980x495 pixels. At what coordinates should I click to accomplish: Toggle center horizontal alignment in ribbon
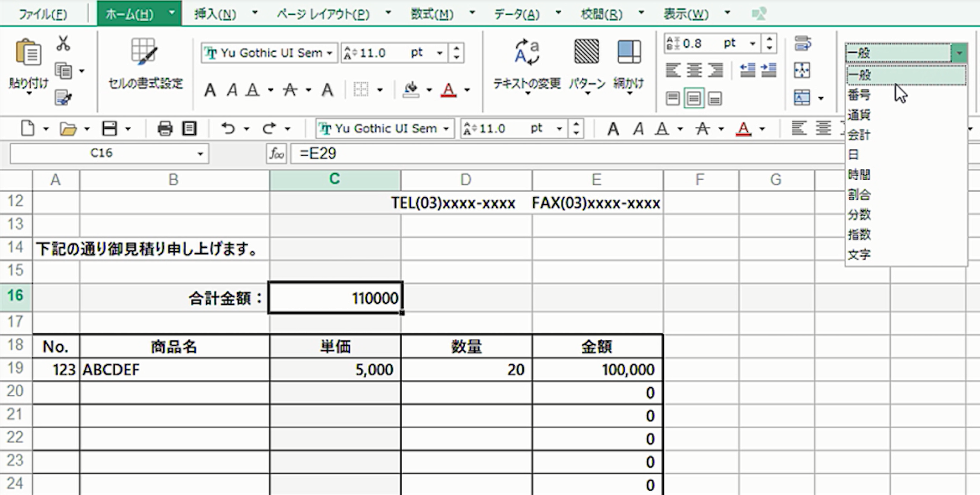click(x=694, y=70)
